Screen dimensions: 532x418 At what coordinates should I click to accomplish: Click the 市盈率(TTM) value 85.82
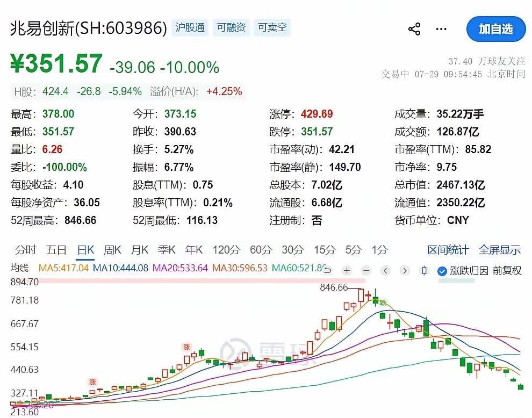point(478,149)
